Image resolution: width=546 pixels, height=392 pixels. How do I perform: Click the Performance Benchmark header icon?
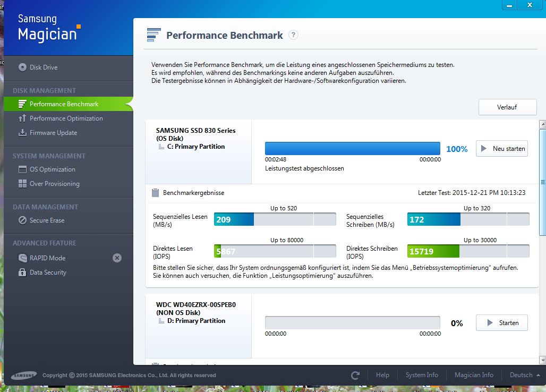click(154, 35)
